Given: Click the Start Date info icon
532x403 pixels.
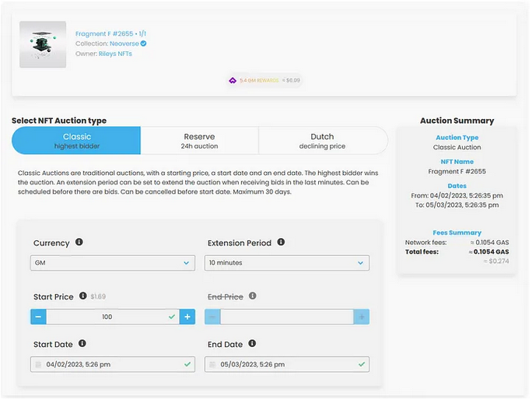Looking at the screenshot, I should pos(82,343).
